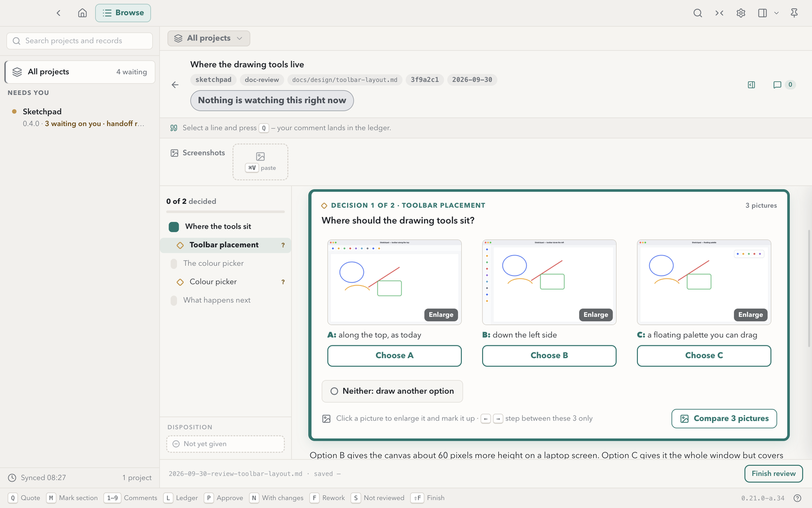812x508 pixels.
Task: Toggle the side panel icon near comments
Action: click(752, 85)
